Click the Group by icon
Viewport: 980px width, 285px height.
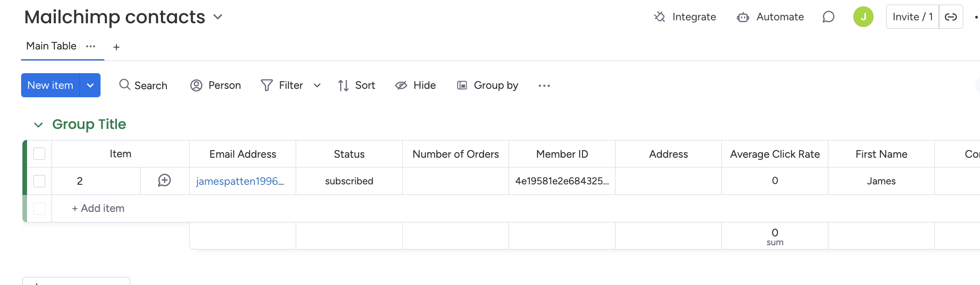point(462,85)
